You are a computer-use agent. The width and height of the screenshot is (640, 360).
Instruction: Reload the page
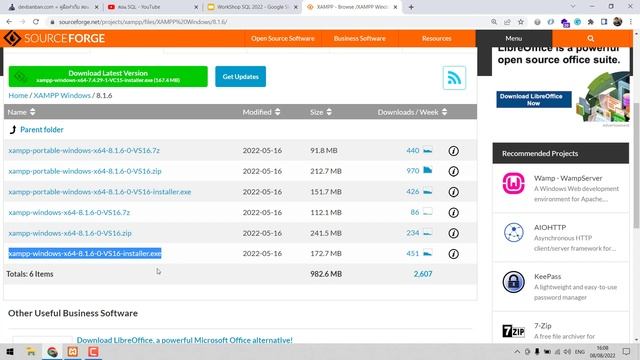click(x=36, y=22)
